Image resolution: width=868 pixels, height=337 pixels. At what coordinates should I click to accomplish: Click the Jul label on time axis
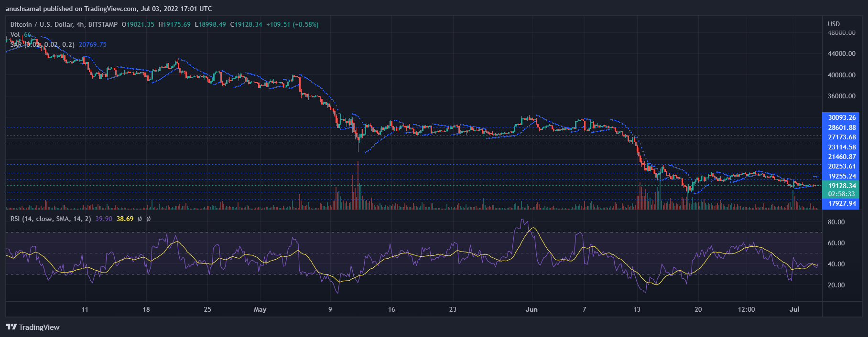[x=794, y=309]
